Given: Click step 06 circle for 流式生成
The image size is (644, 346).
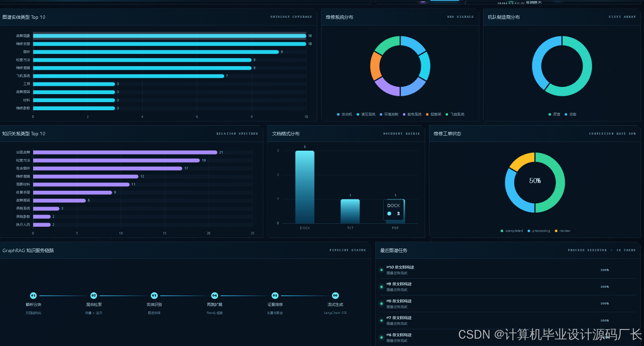Looking at the screenshot, I should [335, 295].
